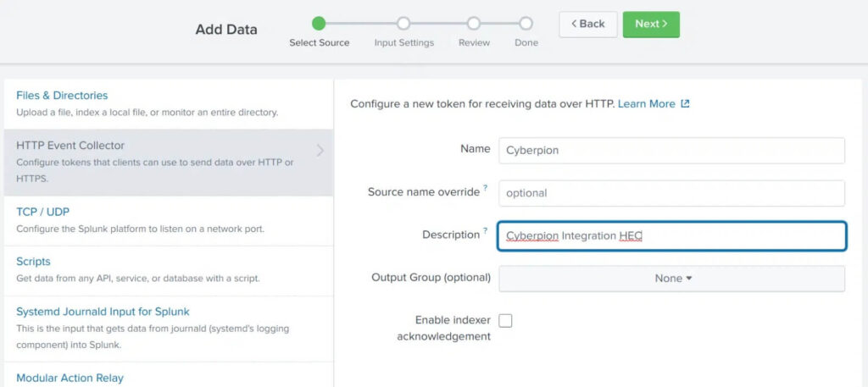Click into the Description text field
868x387 pixels.
[x=671, y=236]
